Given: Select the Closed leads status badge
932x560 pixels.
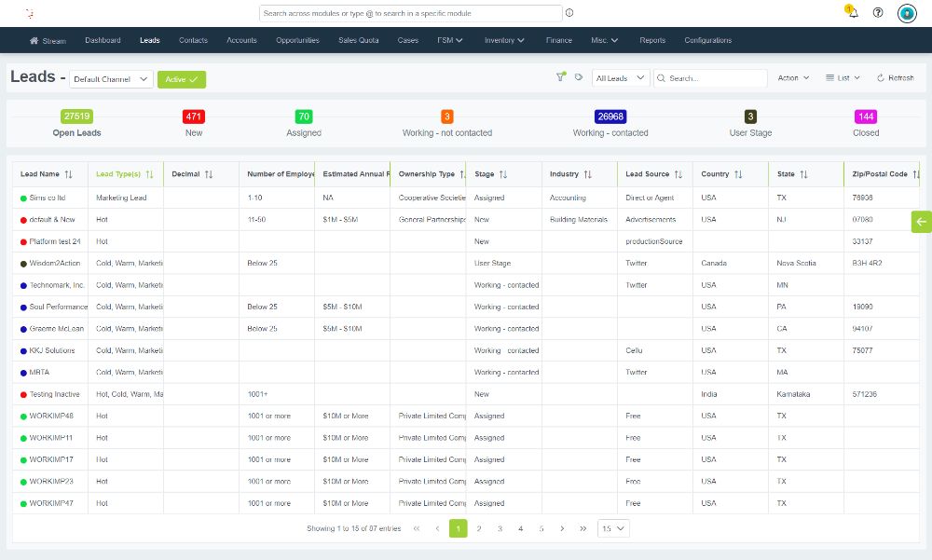Looking at the screenshot, I should [866, 117].
